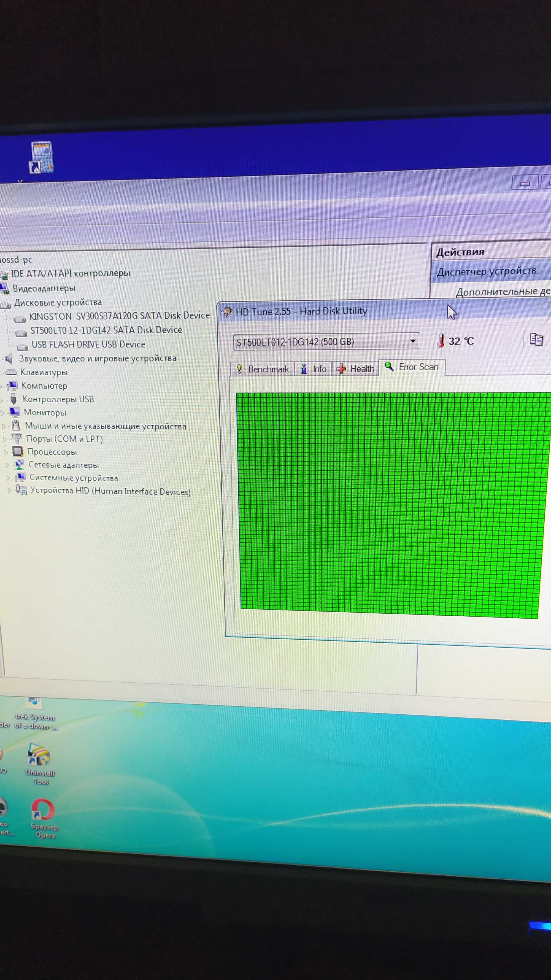Click the Клавиатуры category
Image resolution: width=551 pixels, height=980 pixels.
point(44,372)
